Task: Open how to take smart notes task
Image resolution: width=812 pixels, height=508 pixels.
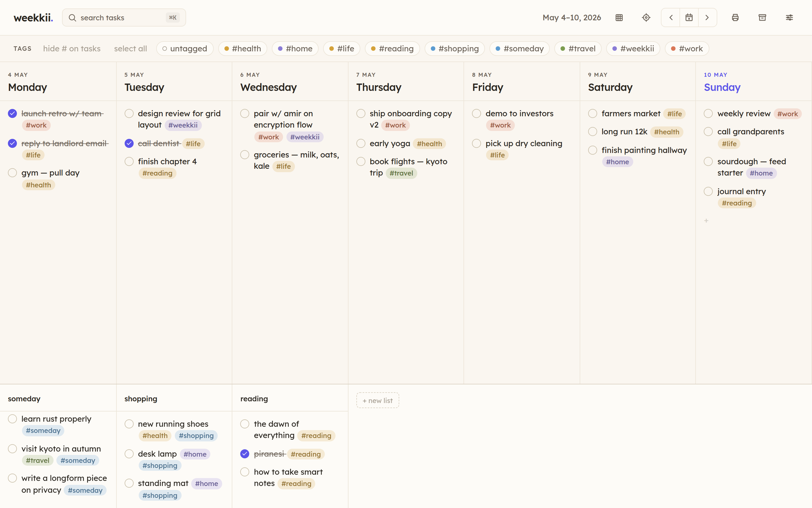Action: (288, 478)
